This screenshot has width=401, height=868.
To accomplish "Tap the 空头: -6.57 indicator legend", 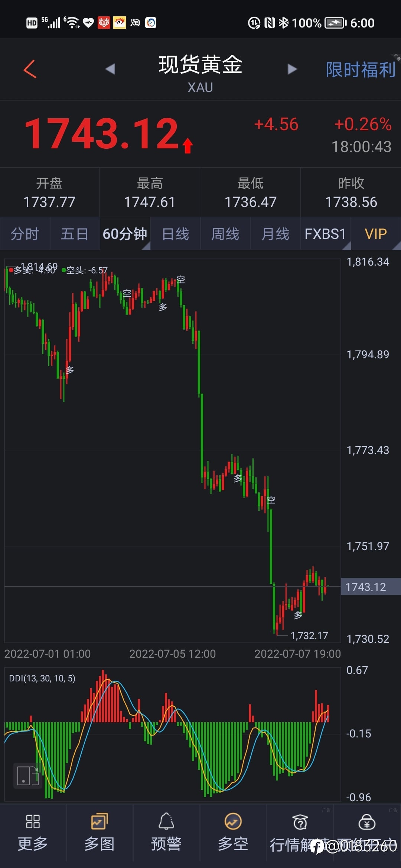I will (x=85, y=270).
